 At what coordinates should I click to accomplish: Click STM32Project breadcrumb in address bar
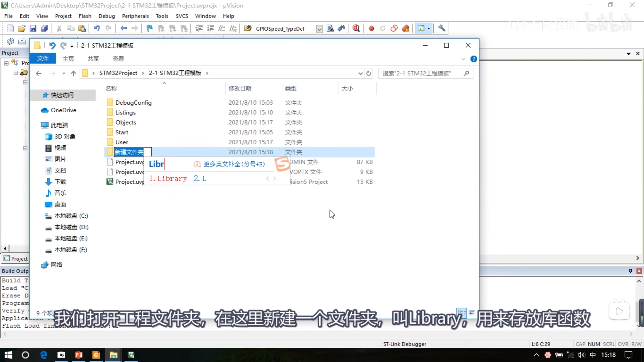118,73
